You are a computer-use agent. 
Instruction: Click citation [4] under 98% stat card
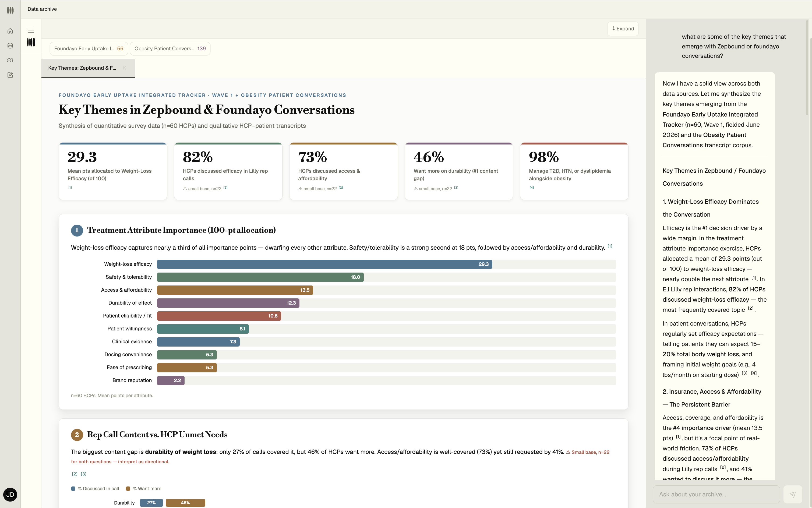[531, 188]
